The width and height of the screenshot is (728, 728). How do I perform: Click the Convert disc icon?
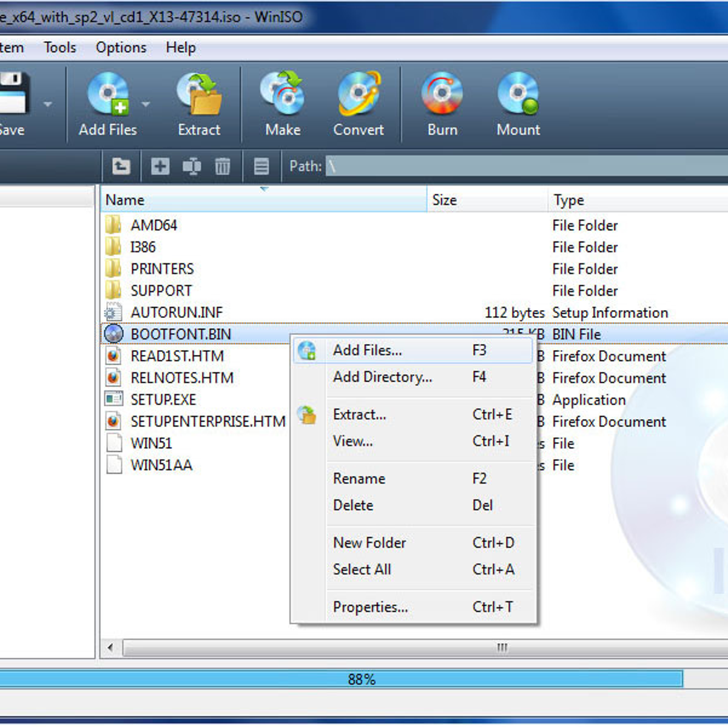point(359,95)
